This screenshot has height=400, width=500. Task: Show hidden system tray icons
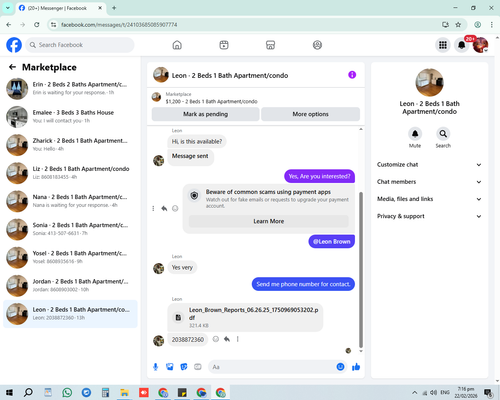414,393
